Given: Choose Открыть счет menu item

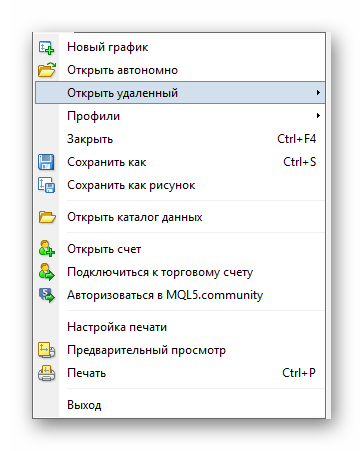Looking at the screenshot, I should point(180,249).
